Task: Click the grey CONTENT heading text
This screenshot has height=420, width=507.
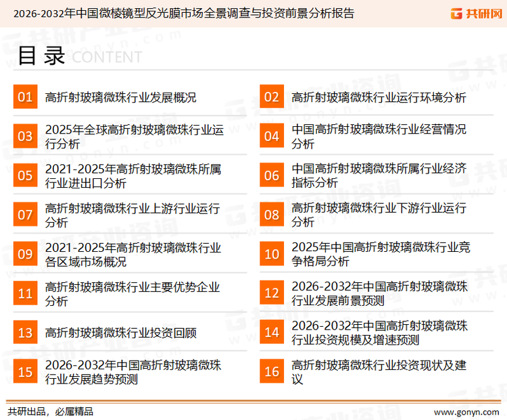Action: pyautogui.click(x=107, y=57)
